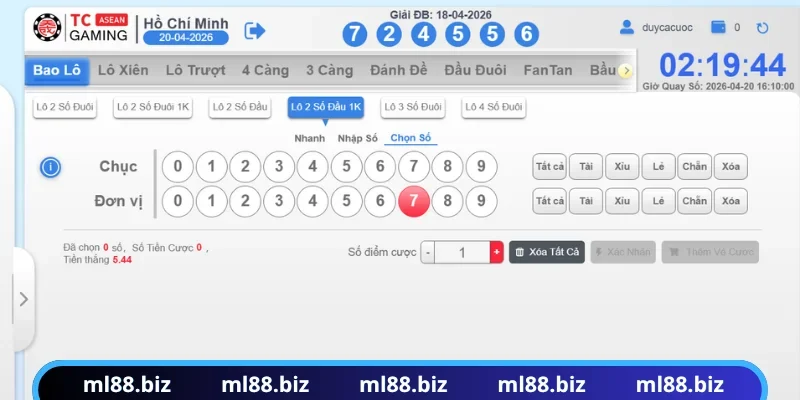
Task: Refresh balance with the circular arrow icon
Action: pos(762,28)
